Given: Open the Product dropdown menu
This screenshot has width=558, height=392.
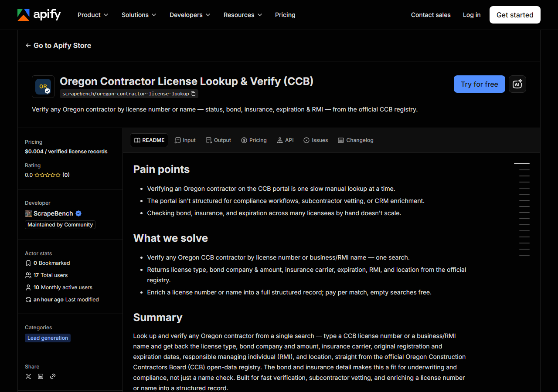Looking at the screenshot, I should click(93, 15).
